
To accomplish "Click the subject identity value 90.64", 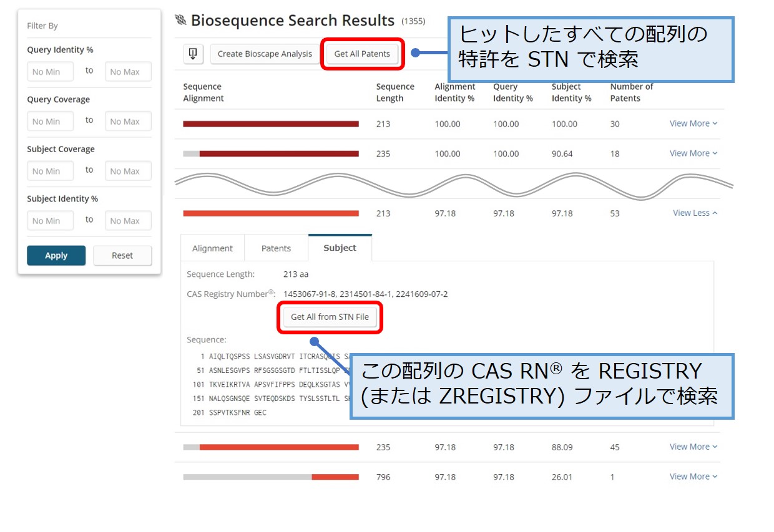I will (x=562, y=154).
